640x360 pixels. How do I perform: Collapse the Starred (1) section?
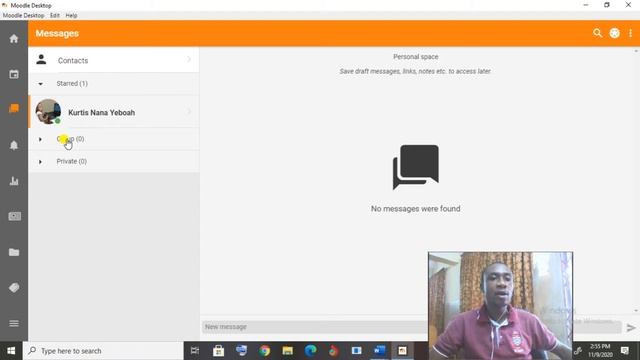(x=40, y=84)
